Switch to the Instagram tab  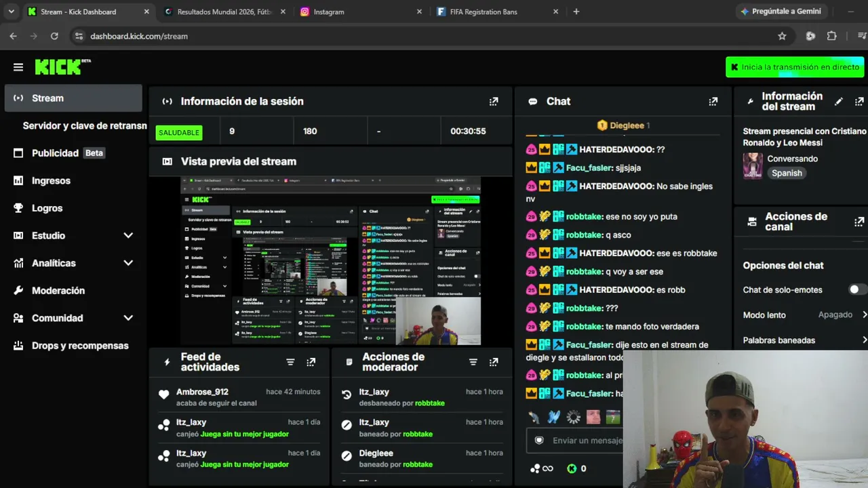click(362, 12)
